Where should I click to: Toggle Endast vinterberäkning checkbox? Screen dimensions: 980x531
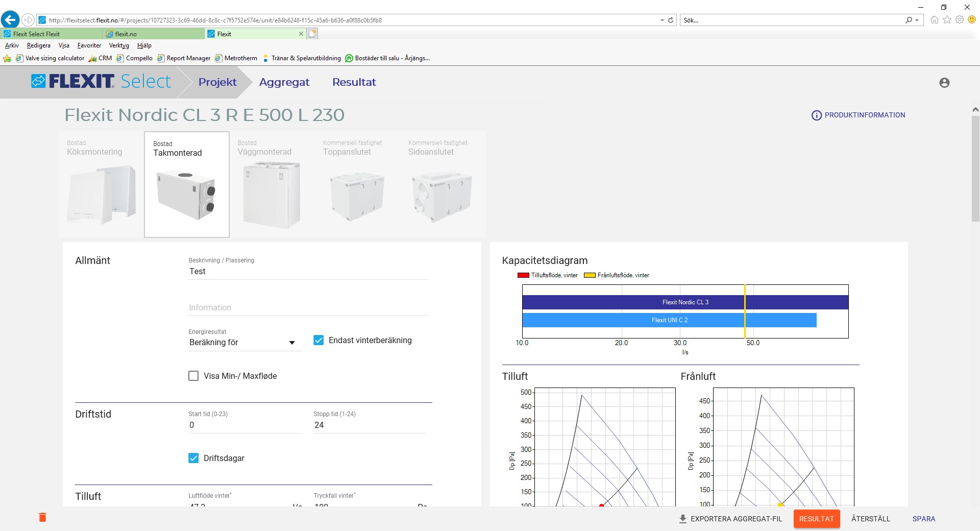tap(318, 340)
